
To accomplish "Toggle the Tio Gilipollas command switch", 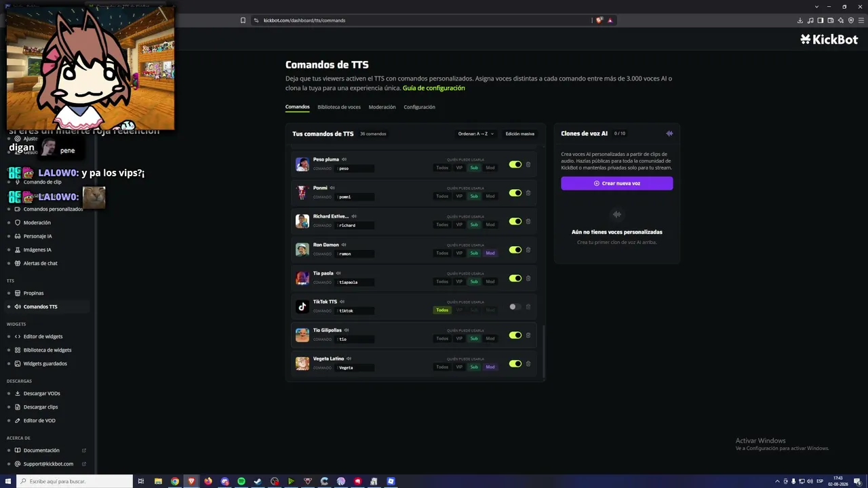I will point(515,335).
